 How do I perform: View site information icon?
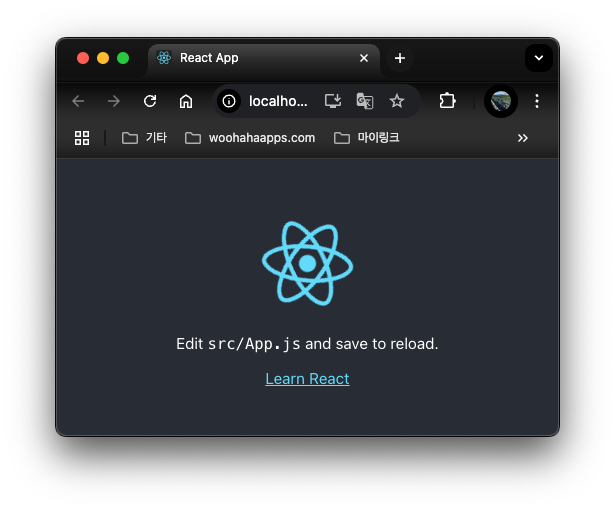point(229,101)
